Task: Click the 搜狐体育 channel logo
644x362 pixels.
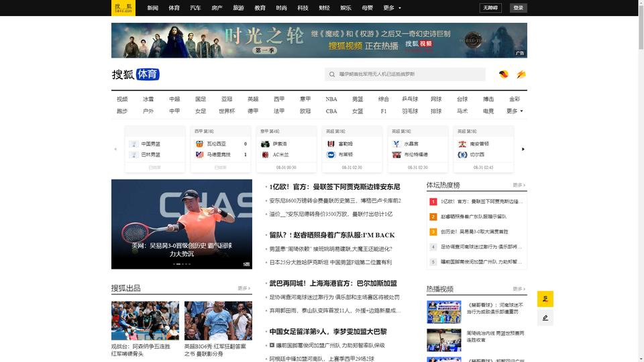Action: click(x=136, y=74)
